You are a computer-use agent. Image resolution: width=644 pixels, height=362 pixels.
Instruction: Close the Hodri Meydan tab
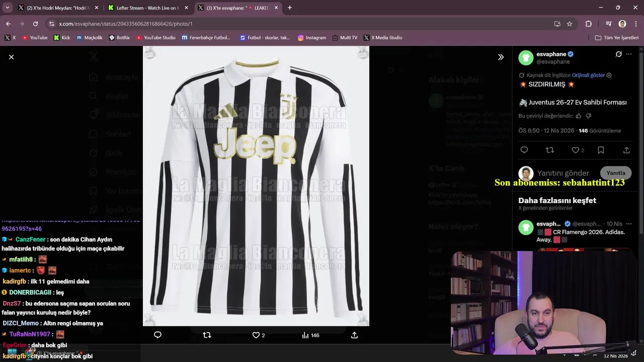[x=97, y=8]
